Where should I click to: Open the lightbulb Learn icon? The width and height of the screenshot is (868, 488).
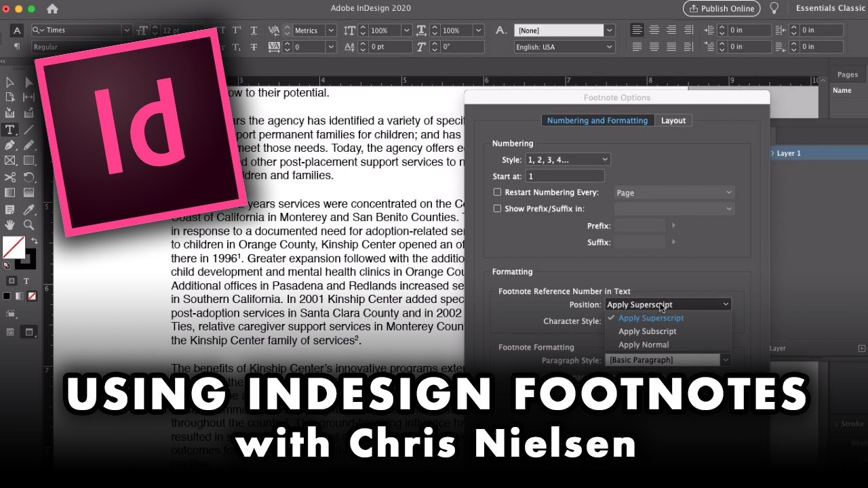click(774, 8)
